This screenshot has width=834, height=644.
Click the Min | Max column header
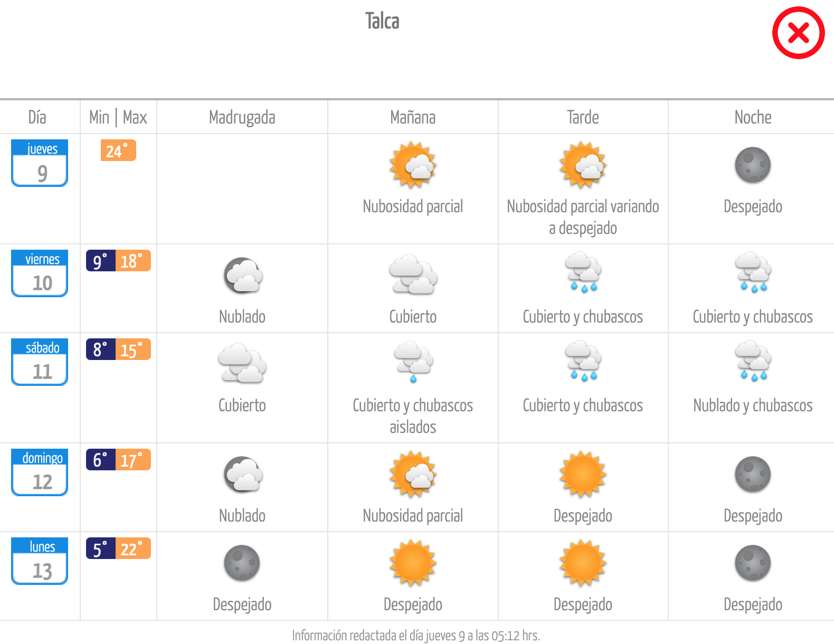pyautogui.click(x=118, y=117)
